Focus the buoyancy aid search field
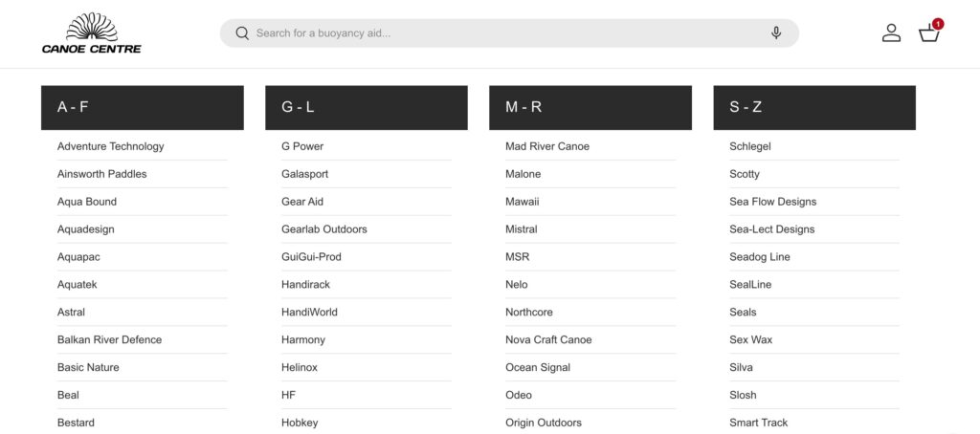 pyautogui.click(x=507, y=33)
